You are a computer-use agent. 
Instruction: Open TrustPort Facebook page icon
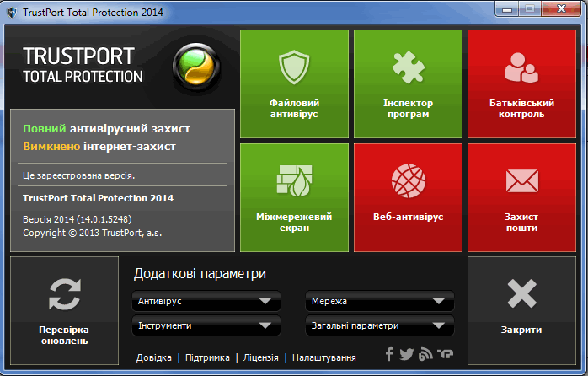389,354
